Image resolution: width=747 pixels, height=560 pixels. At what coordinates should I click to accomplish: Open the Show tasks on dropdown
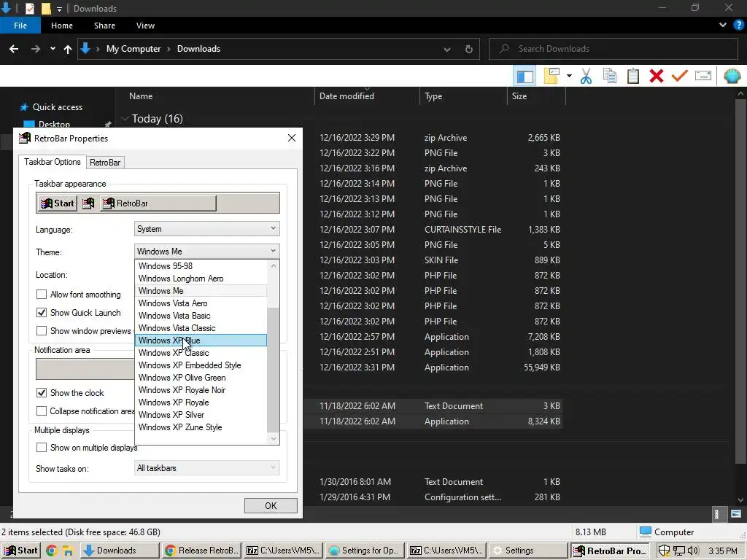click(206, 467)
